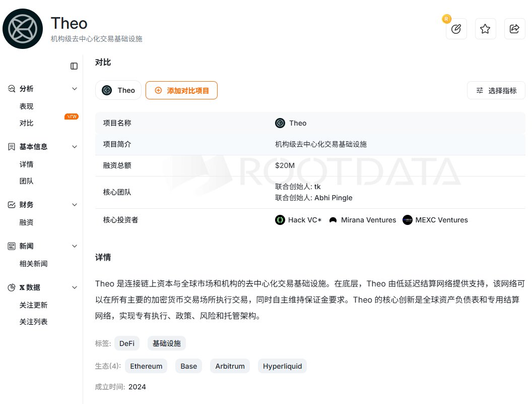Screen dimensions: 532x404
Task: Click the 核心团队 row label
Action: (117, 192)
